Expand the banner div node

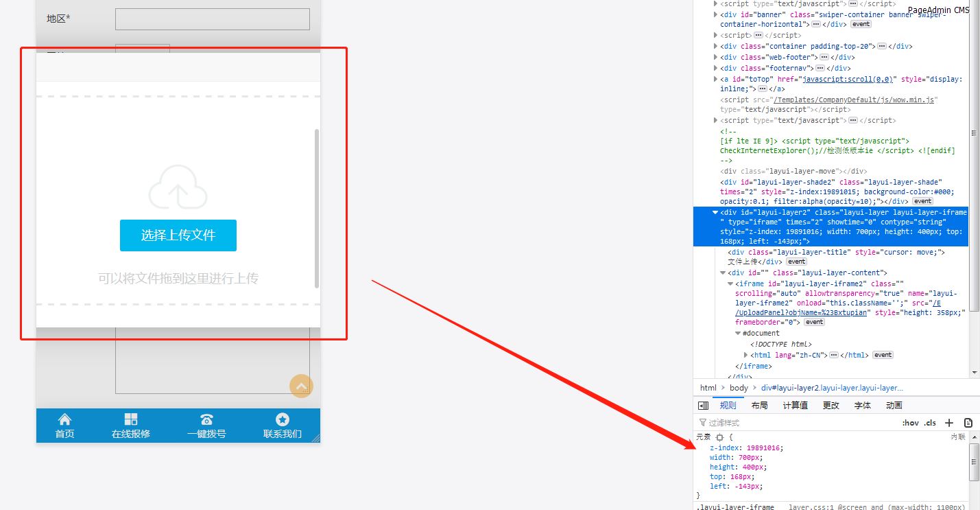(x=716, y=14)
